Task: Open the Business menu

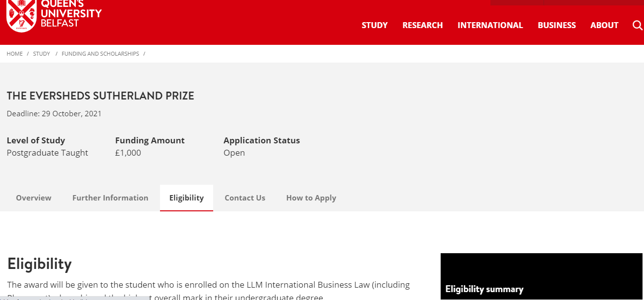Action: click(556, 25)
